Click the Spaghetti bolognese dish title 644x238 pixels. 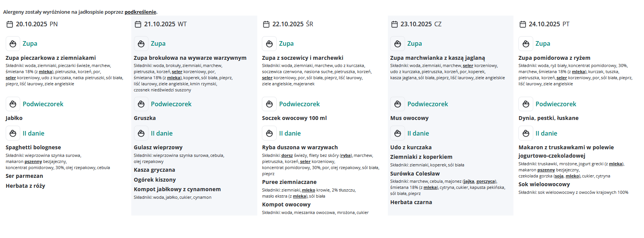pos(33,147)
